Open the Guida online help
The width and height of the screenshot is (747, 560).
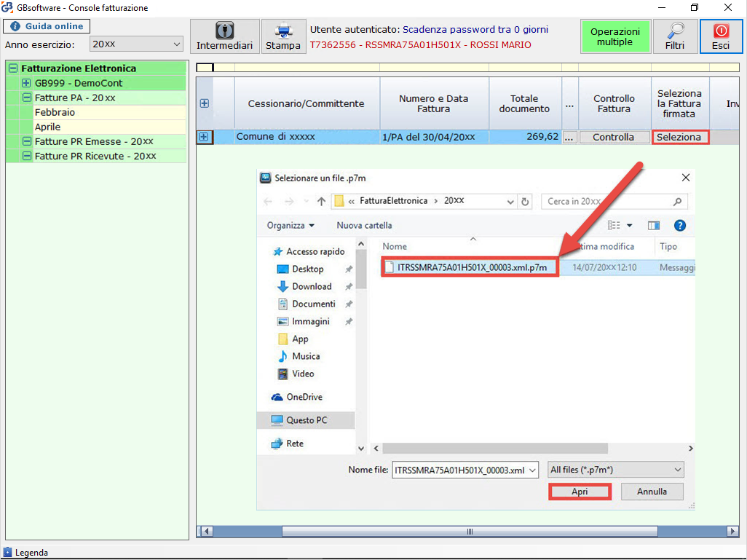[47, 26]
